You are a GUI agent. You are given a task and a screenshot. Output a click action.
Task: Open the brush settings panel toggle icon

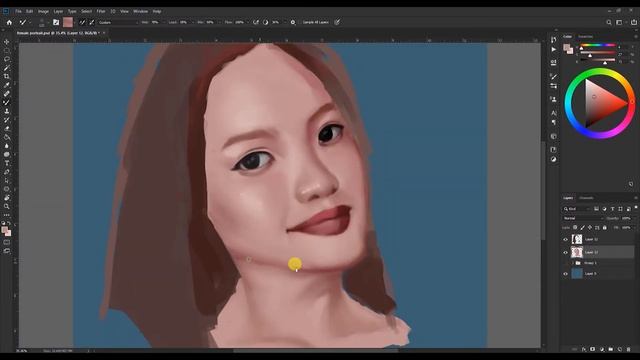point(56,22)
